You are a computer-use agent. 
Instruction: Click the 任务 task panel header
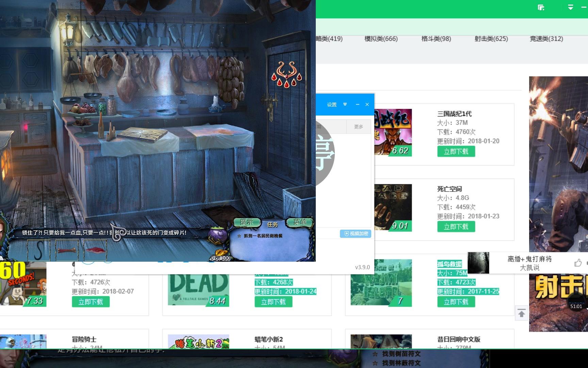click(273, 225)
